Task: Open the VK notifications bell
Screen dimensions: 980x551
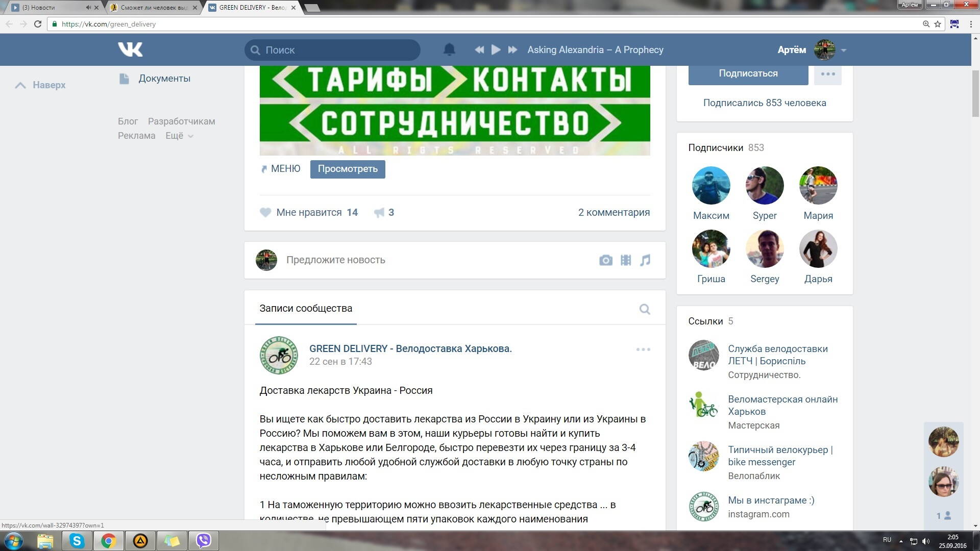Action: click(449, 49)
